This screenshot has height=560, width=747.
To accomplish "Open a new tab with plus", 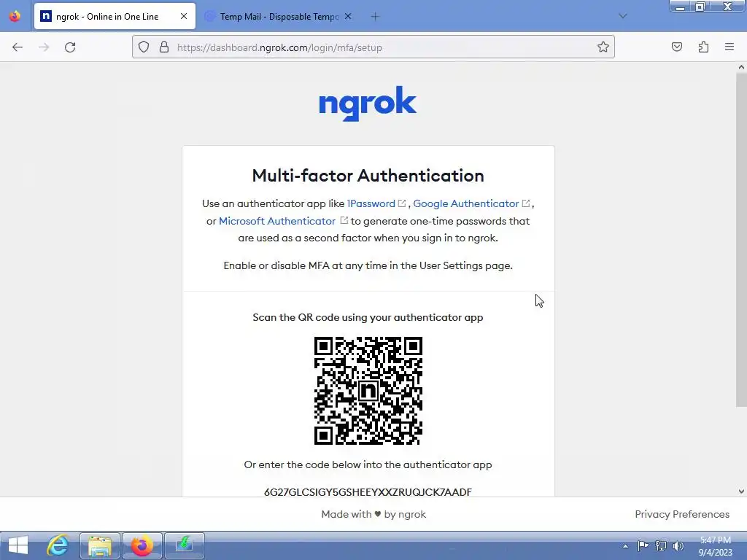I will pos(375,17).
